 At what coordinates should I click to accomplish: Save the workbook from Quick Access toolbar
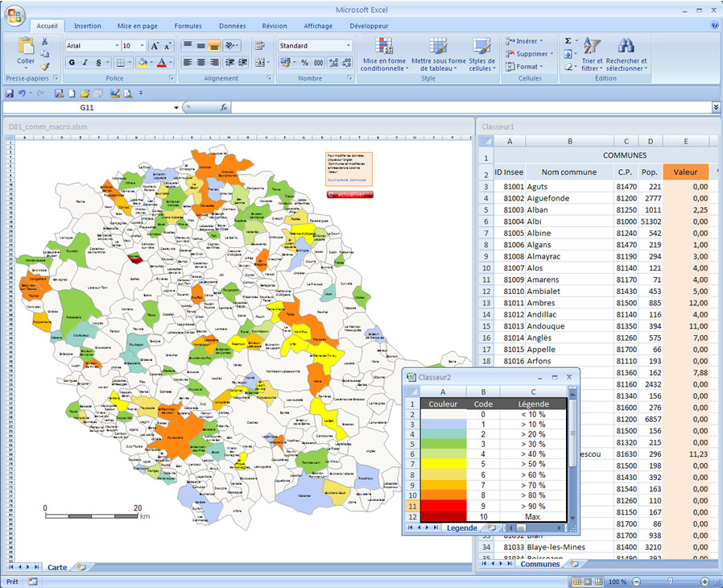click(x=9, y=93)
